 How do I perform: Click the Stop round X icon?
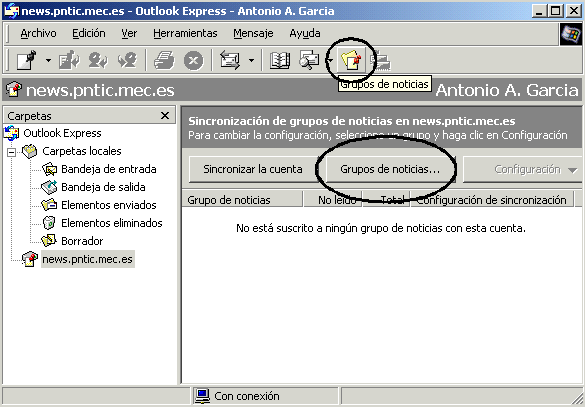pyautogui.click(x=194, y=60)
